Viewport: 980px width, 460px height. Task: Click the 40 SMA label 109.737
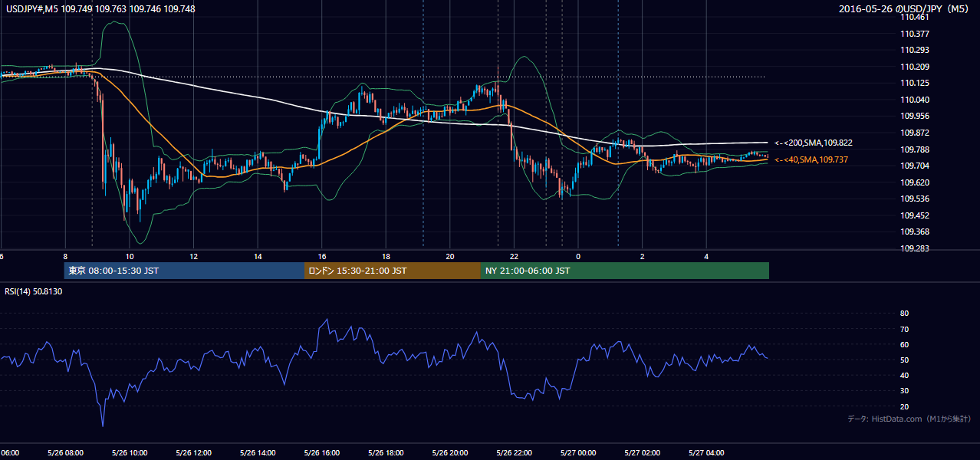tap(811, 159)
